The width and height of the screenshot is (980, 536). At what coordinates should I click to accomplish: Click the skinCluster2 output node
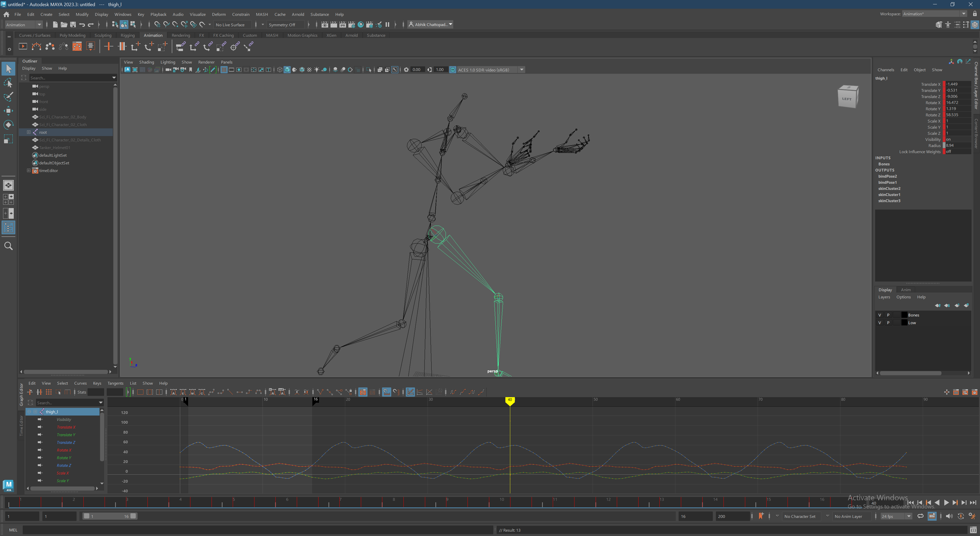click(x=889, y=189)
